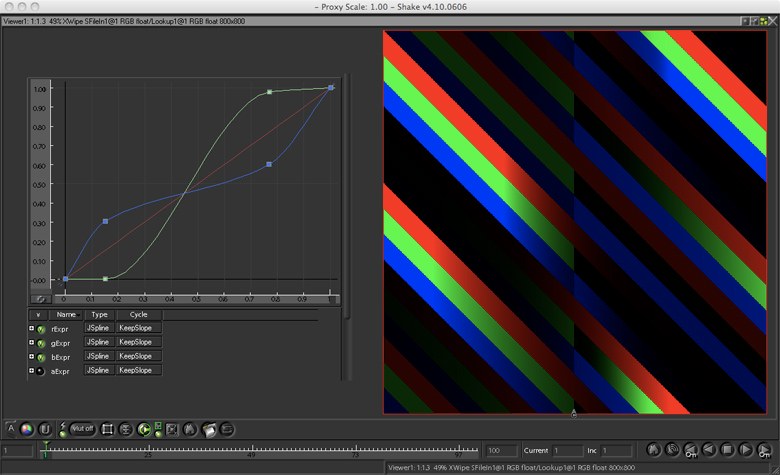Toggle visibility of the gExpr curve
This screenshot has height=475, width=780.
tap(42, 342)
